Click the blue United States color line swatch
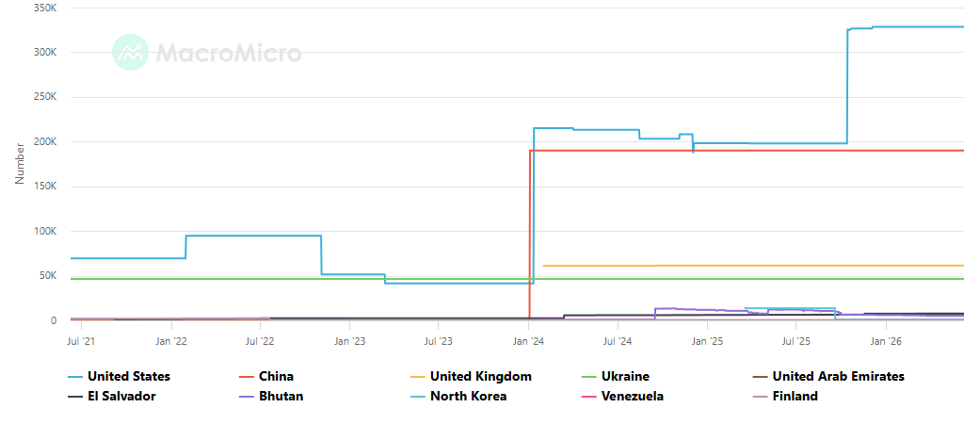This screenshot has width=980, height=424. point(75,377)
